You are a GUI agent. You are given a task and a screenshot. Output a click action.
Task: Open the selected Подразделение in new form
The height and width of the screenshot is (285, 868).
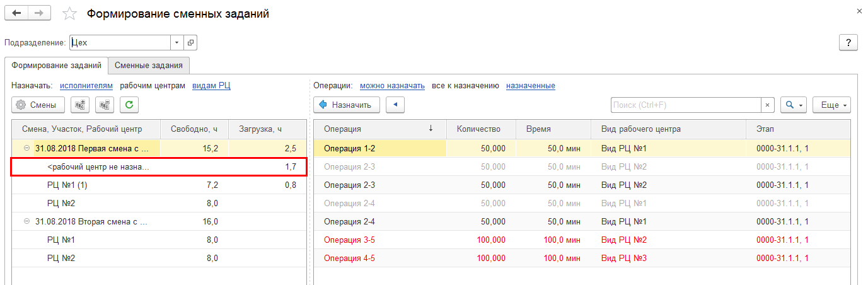[x=190, y=43]
